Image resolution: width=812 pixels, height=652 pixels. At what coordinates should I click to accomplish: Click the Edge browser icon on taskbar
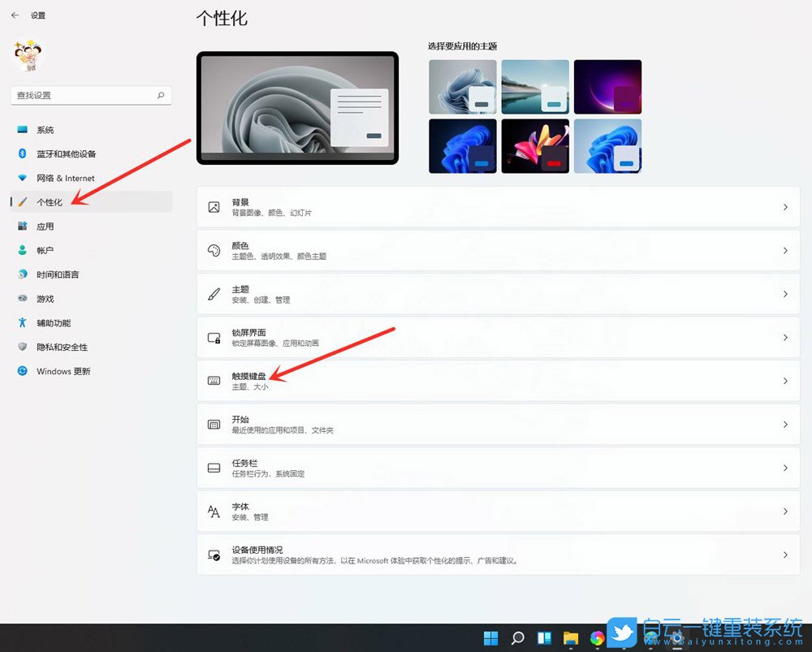coord(598,638)
